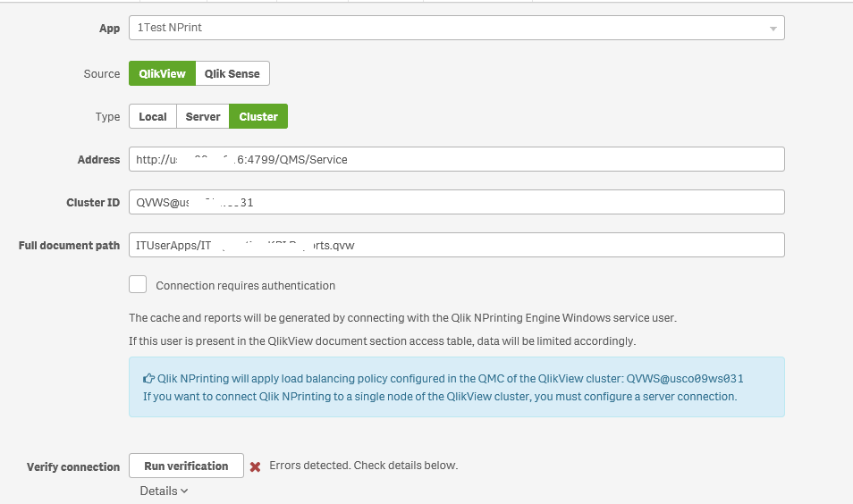Expand the Details section
Viewport: 853px width, 504px height.
(x=164, y=491)
